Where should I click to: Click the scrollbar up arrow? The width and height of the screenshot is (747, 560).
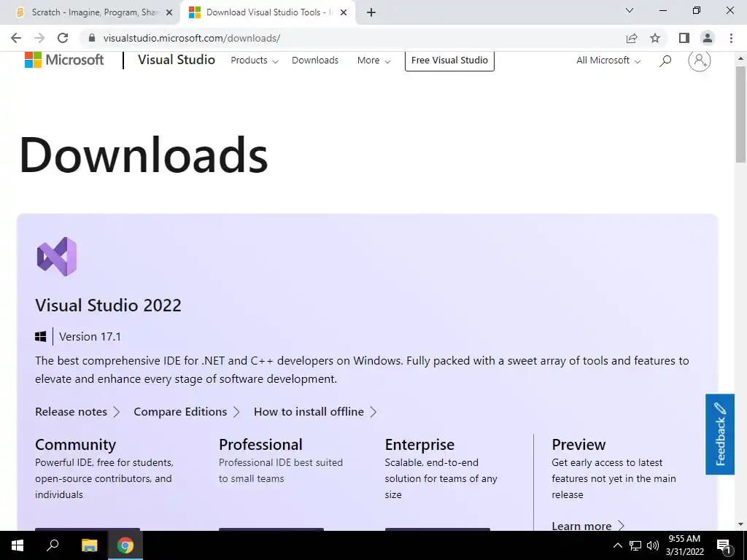tap(741, 58)
